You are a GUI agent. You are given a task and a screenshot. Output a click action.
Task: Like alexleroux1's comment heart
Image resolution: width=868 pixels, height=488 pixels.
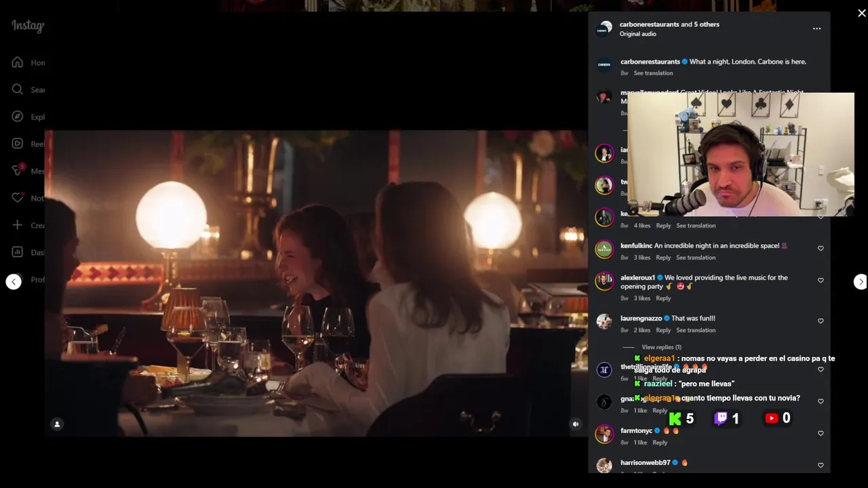(821, 281)
